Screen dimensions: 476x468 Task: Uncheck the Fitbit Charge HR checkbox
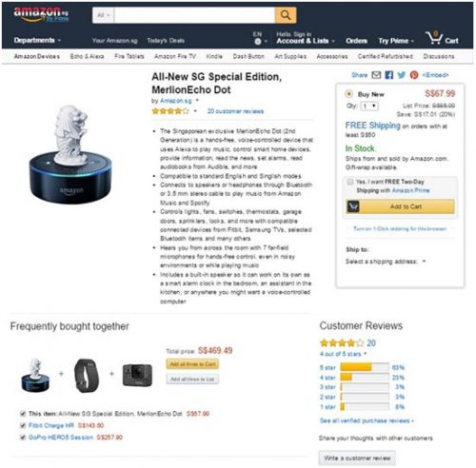(23, 425)
